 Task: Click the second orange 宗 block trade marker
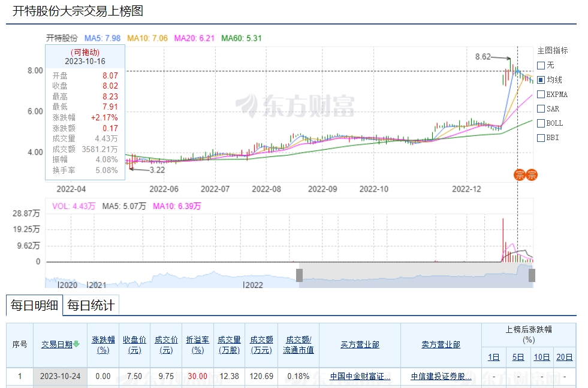click(532, 175)
